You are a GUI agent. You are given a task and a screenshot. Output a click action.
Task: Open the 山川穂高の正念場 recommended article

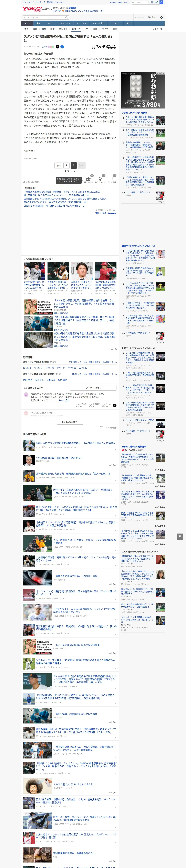(x=76, y=559)
